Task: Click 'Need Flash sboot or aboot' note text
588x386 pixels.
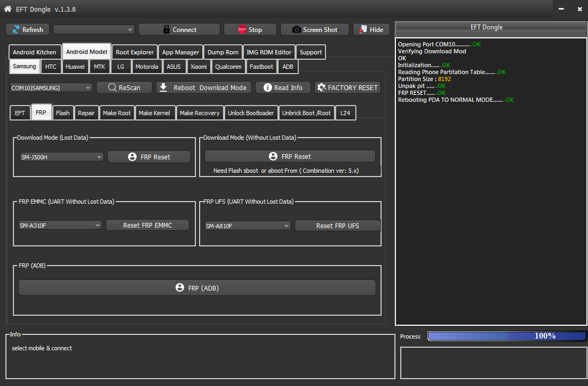Action: (x=286, y=171)
